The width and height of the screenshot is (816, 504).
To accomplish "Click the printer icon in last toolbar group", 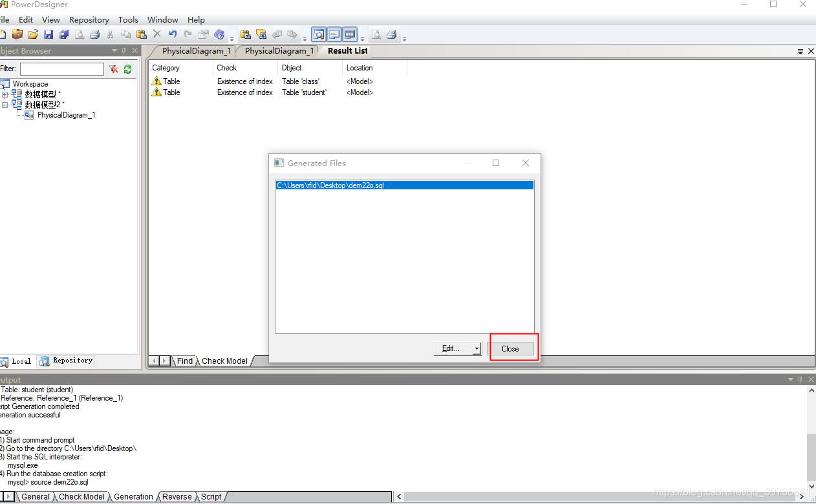I will point(391,34).
